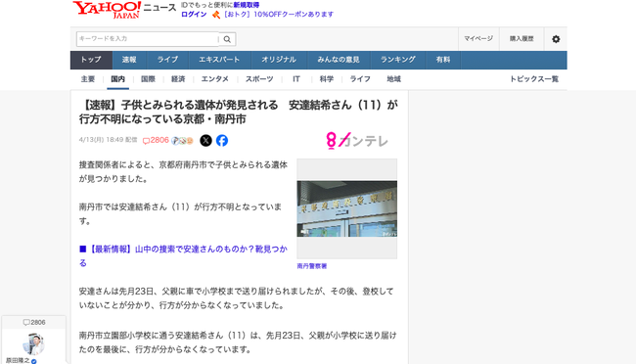The image size is (636, 364).
Task: Open comments via the 2806 comment count
Action: click(156, 140)
